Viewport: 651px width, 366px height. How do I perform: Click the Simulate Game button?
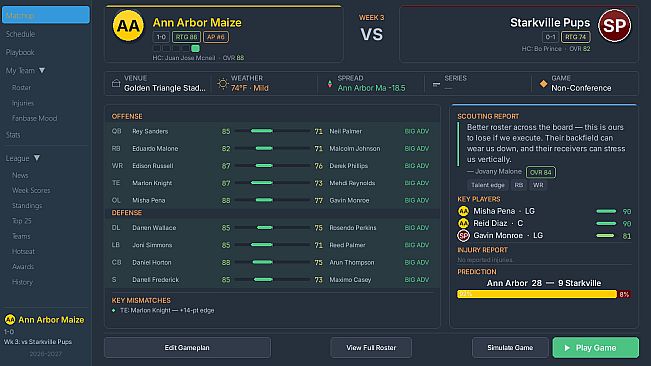[x=510, y=348]
